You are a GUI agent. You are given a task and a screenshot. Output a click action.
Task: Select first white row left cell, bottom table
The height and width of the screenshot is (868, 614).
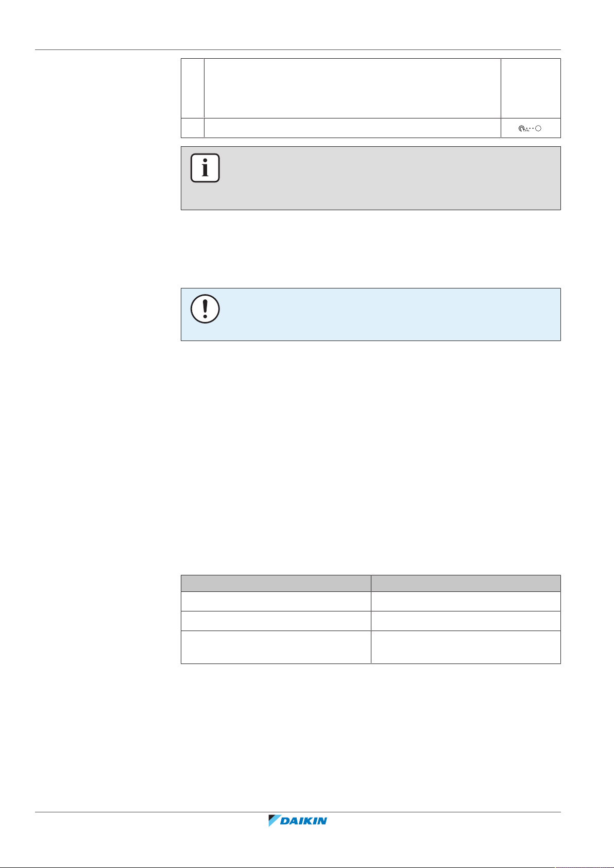(x=276, y=602)
